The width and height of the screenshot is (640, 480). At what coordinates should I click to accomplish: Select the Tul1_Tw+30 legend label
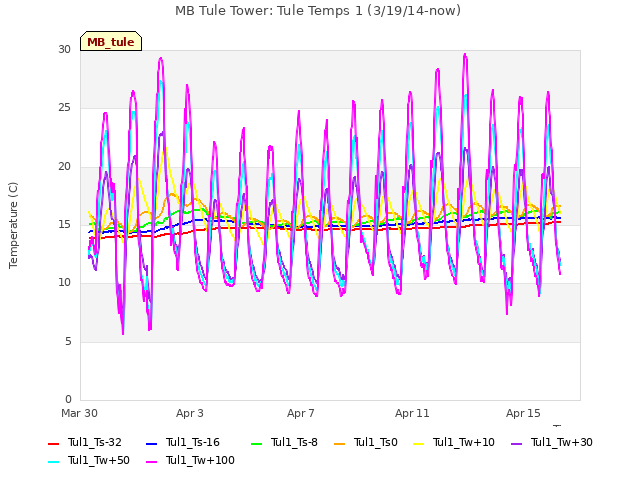point(562,442)
